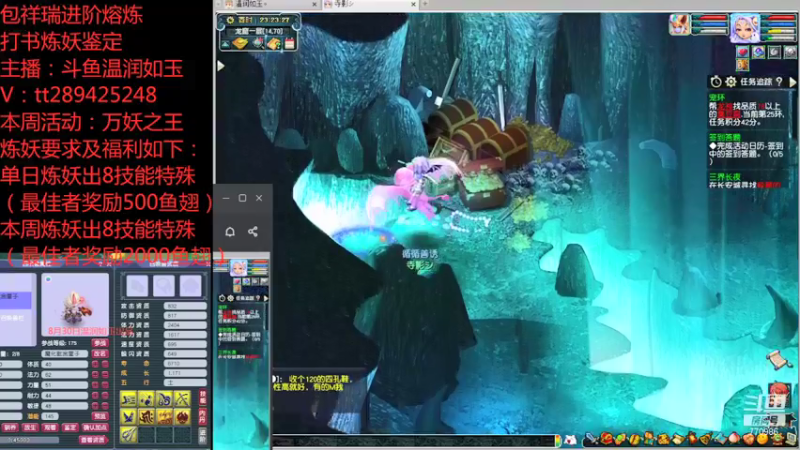Viewport: 800px width, 450px height.
Task: Click the third pet equipment slot
Action: coord(190,286)
